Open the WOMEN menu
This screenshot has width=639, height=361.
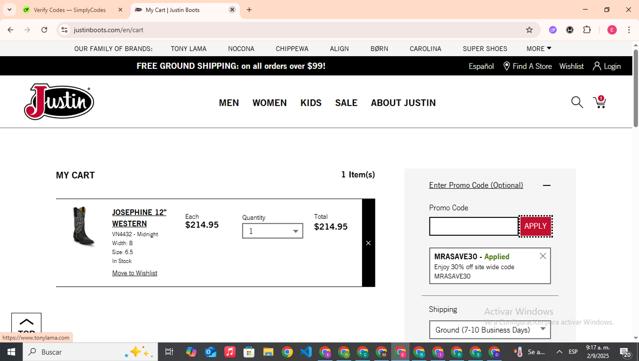click(269, 103)
